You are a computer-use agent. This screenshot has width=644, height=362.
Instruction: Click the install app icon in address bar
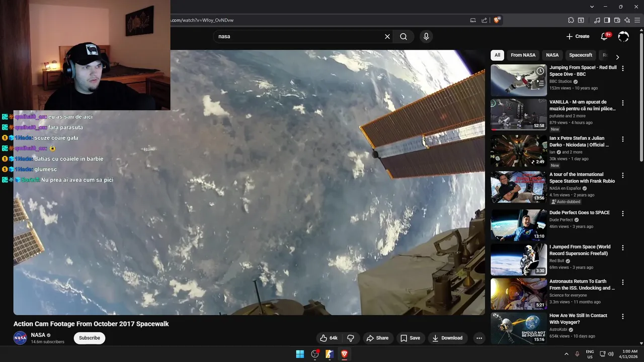pyautogui.click(x=473, y=20)
